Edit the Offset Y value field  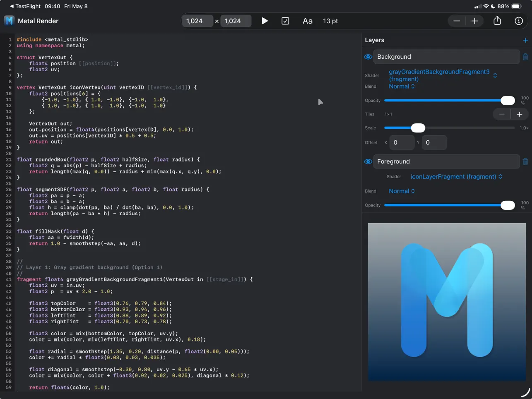pos(434,142)
